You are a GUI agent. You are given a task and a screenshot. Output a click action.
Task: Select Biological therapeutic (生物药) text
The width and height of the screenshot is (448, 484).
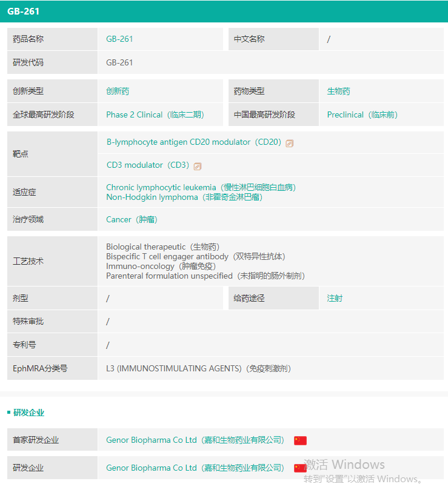pos(163,247)
